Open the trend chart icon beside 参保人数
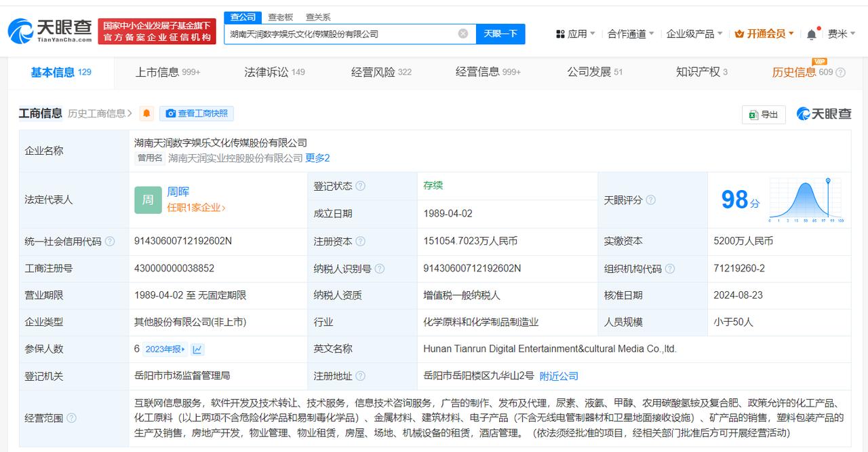868x452 pixels. tap(197, 349)
